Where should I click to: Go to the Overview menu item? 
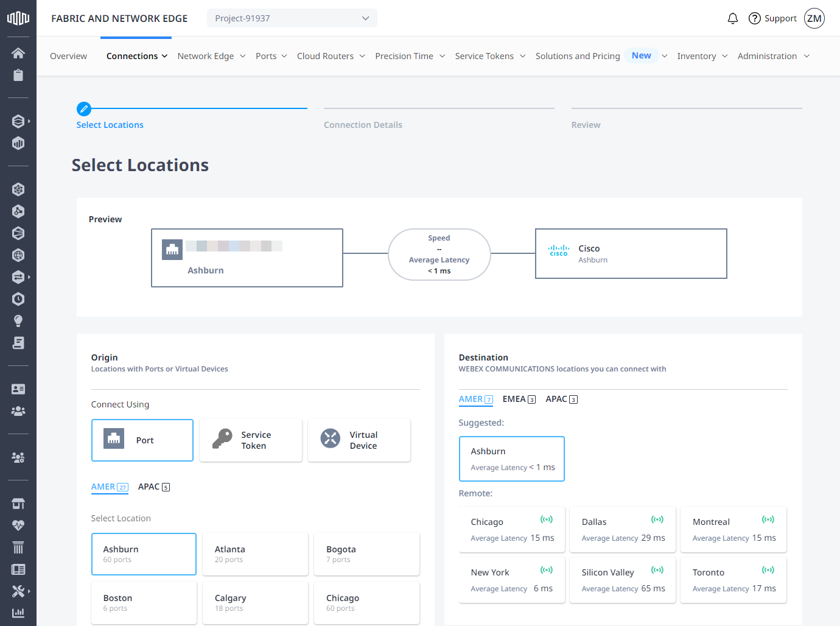[x=68, y=56]
